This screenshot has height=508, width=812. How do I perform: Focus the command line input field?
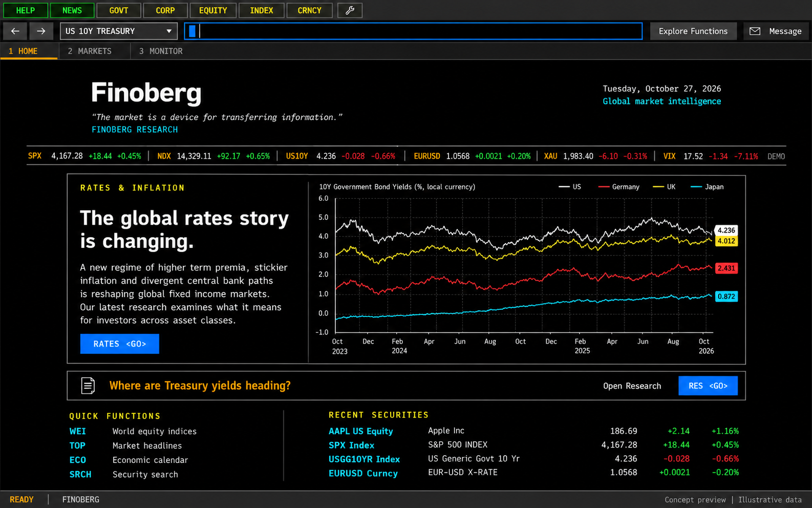tap(414, 31)
